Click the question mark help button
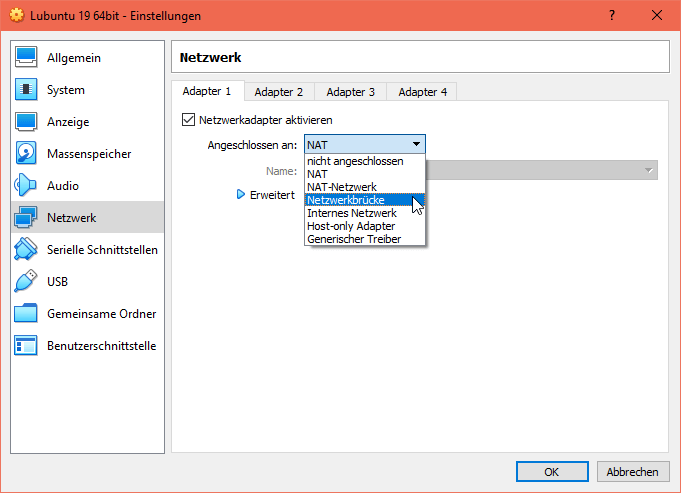681x493 pixels. click(x=612, y=16)
